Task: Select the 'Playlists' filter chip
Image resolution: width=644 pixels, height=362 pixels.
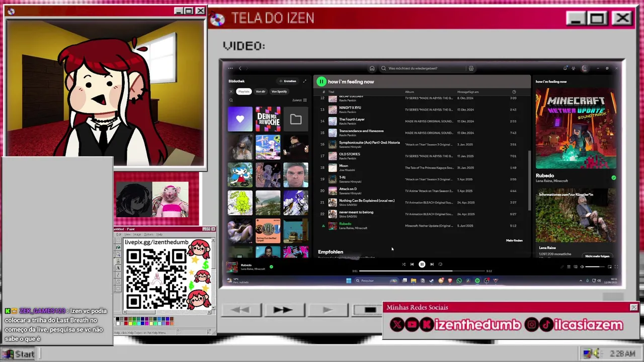Action: click(244, 92)
